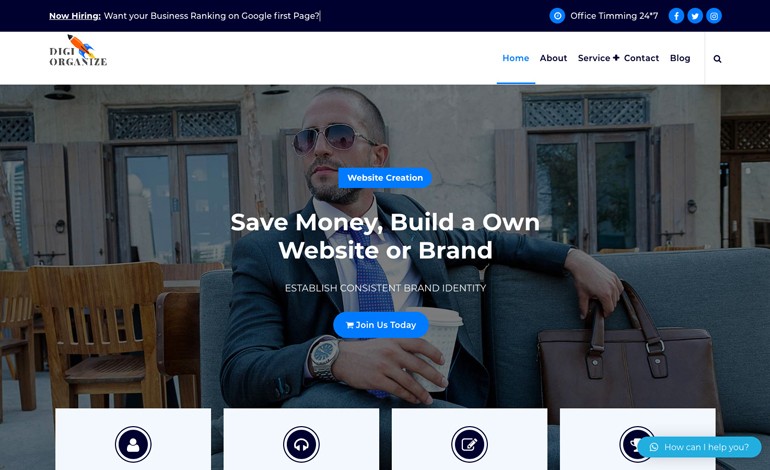Expand the Service menu plus sign
770x470 pixels.
pos(616,58)
